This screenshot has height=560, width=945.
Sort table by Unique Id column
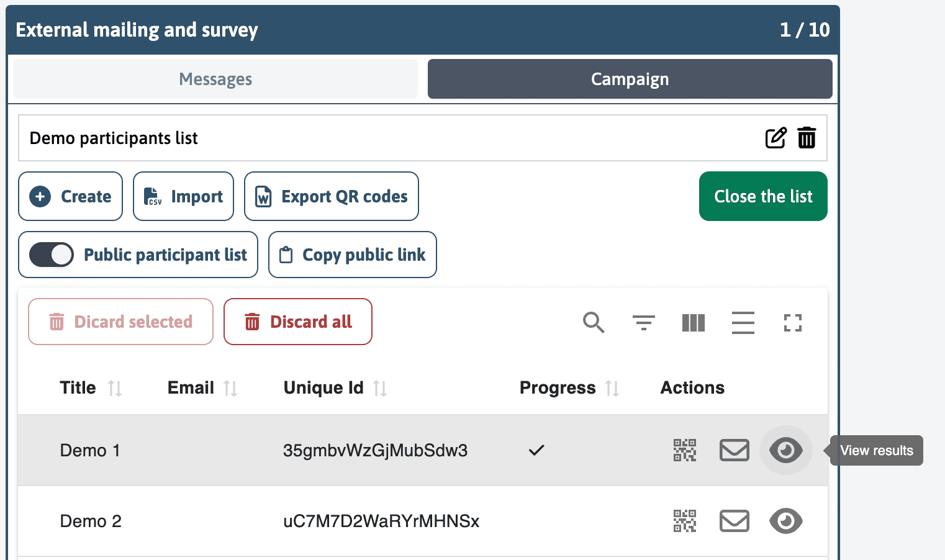(x=380, y=388)
